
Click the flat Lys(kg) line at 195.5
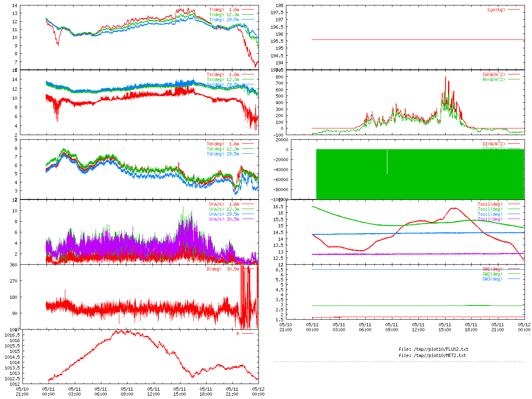point(418,40)
